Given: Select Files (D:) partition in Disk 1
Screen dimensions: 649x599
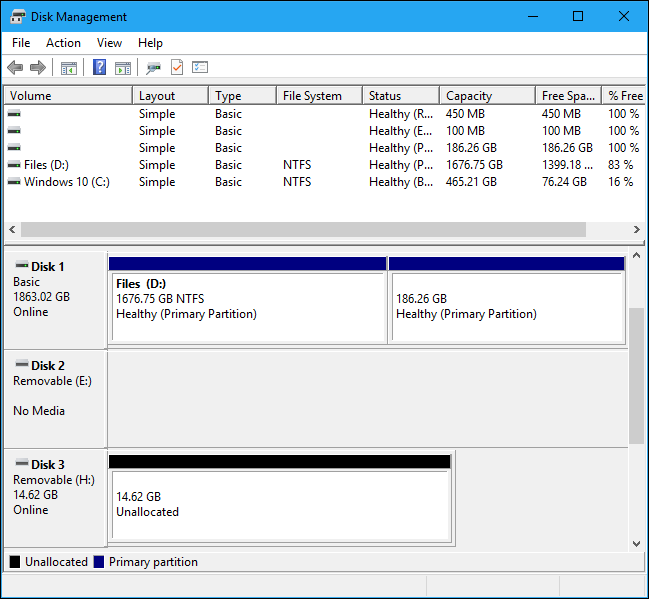Looking at the screenshot, I should [247, 306].
